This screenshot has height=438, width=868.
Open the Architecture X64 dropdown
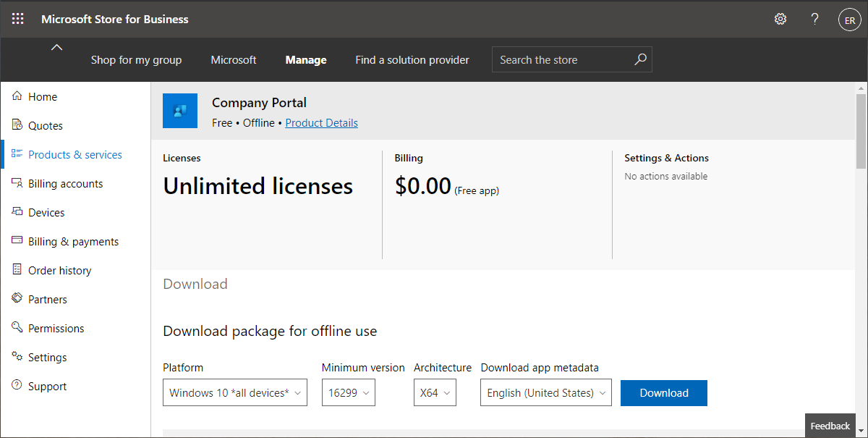(435, 392)
